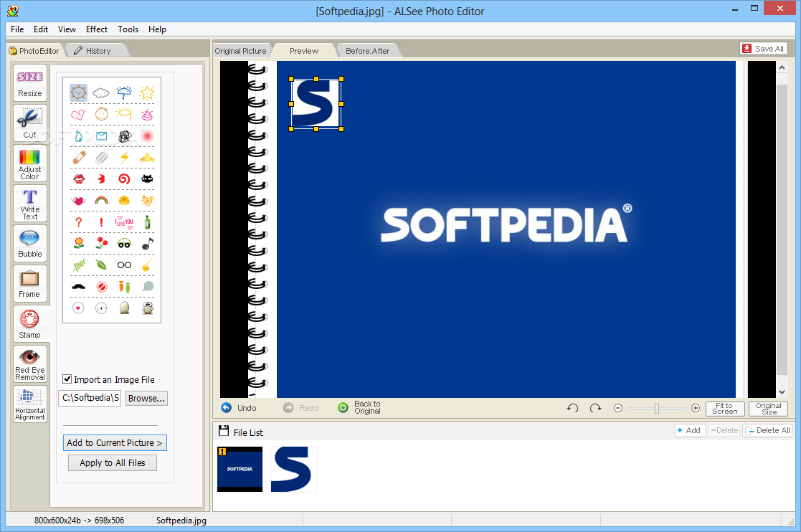Click Delete All in File List

(767, 430)
